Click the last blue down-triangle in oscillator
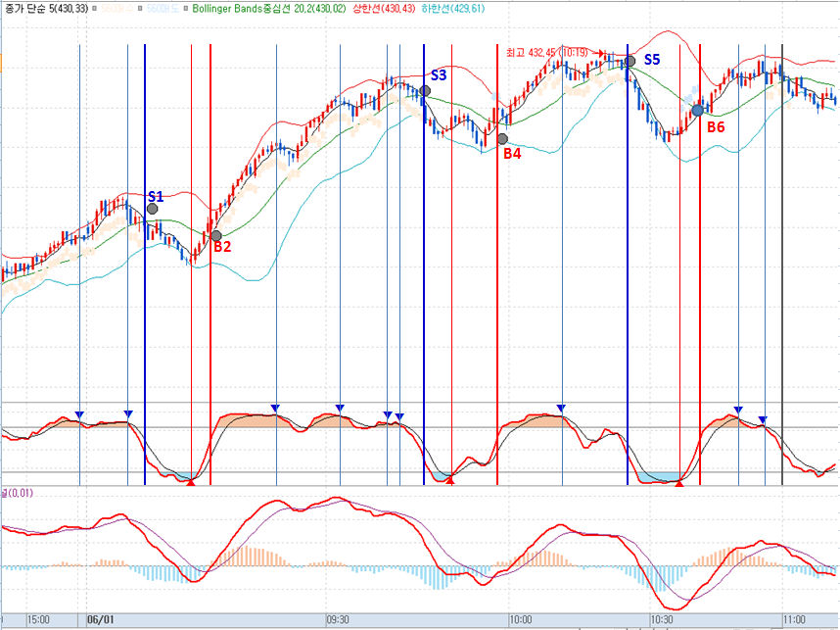 pyautogui.click(x=763, y=420)
